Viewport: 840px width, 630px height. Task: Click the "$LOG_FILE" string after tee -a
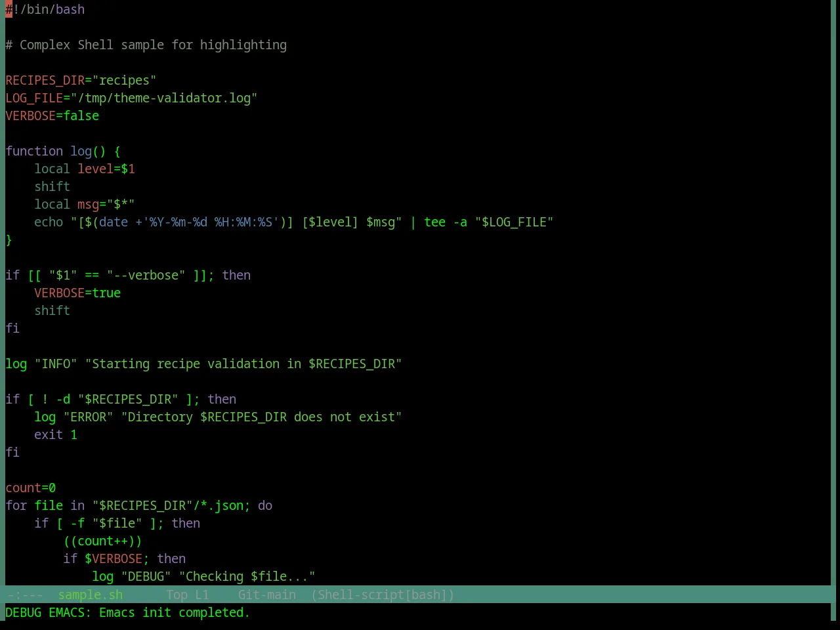pyautogui.click(x=514, y=222)
